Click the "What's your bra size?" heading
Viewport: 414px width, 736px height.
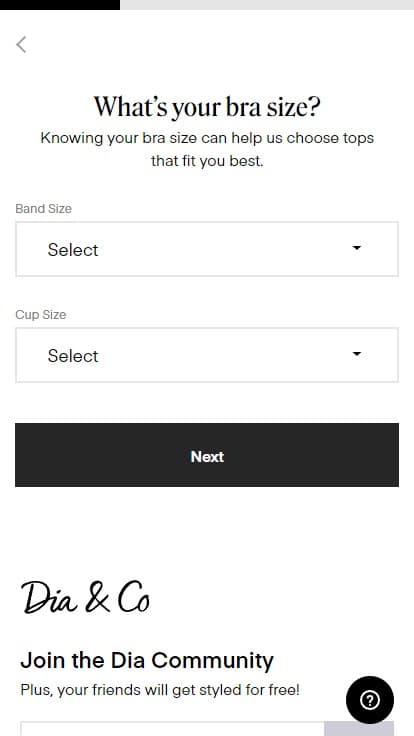(207, 107)
